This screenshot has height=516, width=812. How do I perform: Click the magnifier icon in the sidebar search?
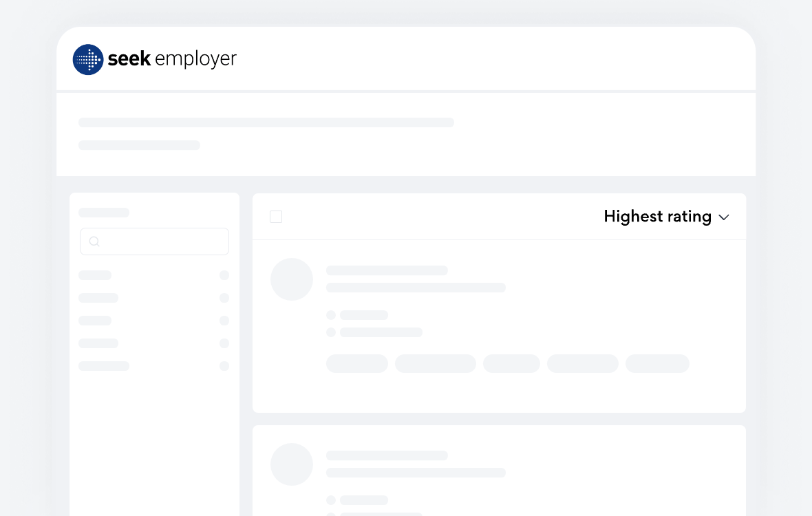[94, 241]
